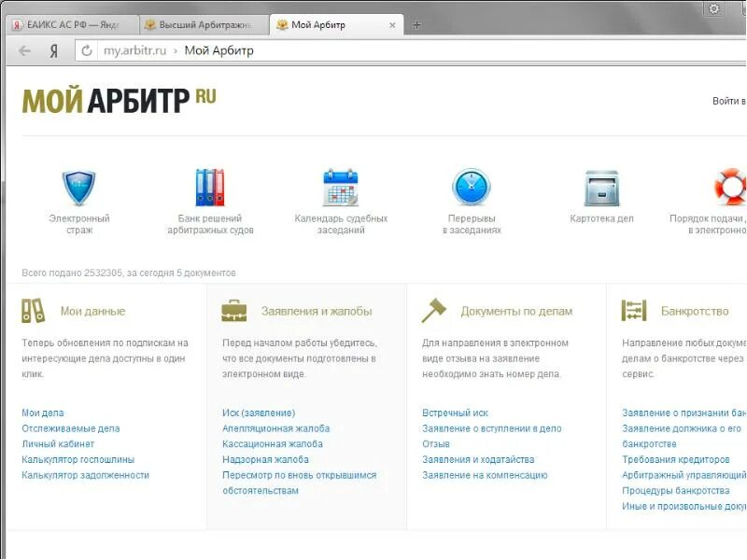This screenshot has height=560, width=747.
Task: Click the Документы по делам gavel icon
Action: (x=433, y=311)
